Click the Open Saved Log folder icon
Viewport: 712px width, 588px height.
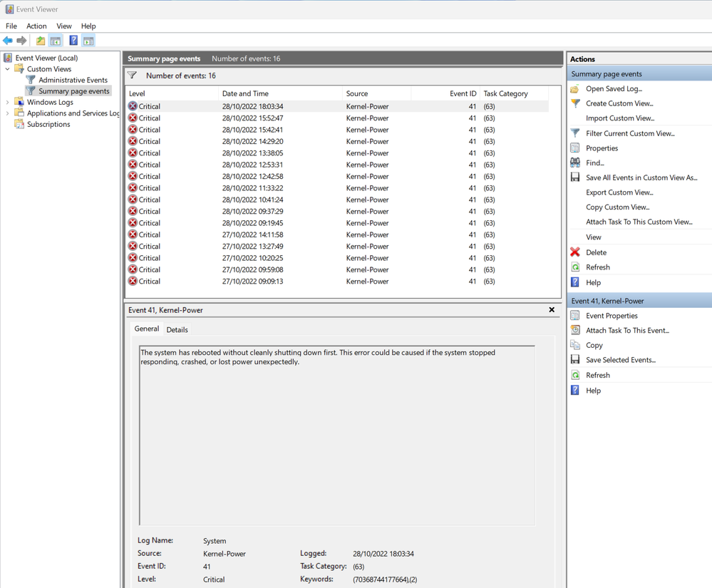pyautogui.click(x=575, y=89)
